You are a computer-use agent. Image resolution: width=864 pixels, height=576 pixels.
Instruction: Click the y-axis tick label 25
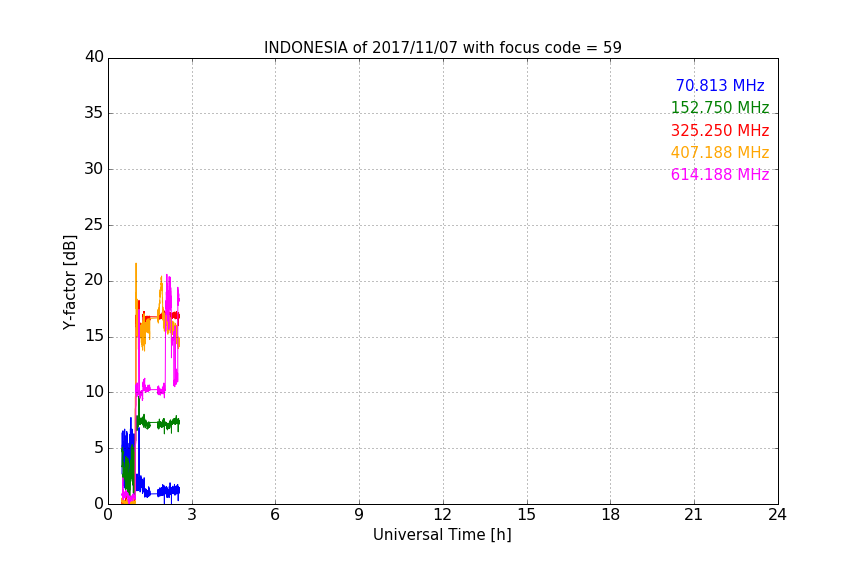click(x=94, y=225)
